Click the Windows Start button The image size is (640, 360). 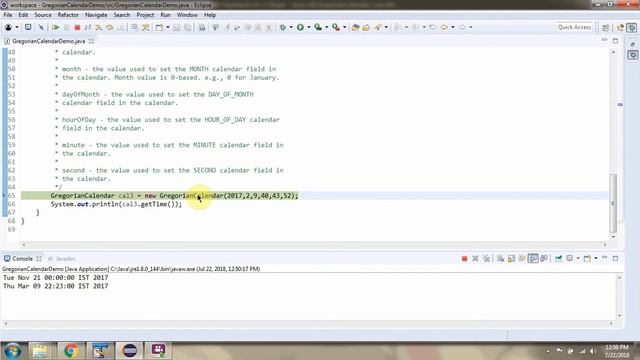pyautogui.click(x=13, y=351)
